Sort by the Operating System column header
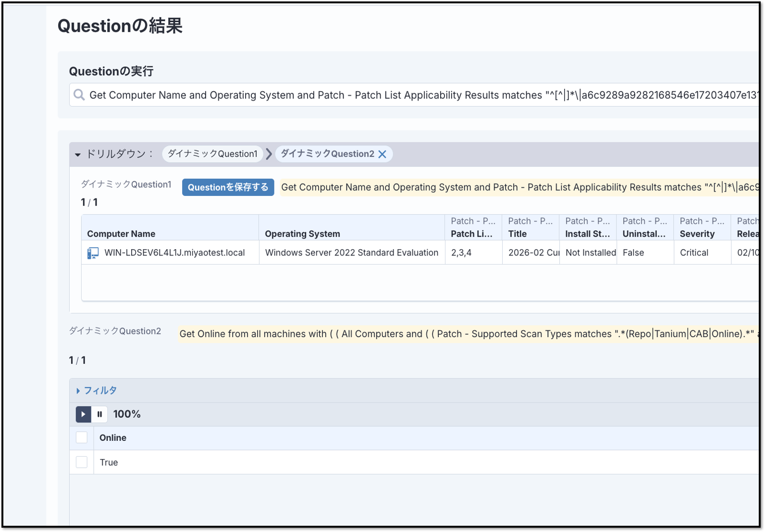Image resolution: width=765 pixels, height=532 pixels. point(302,234)
